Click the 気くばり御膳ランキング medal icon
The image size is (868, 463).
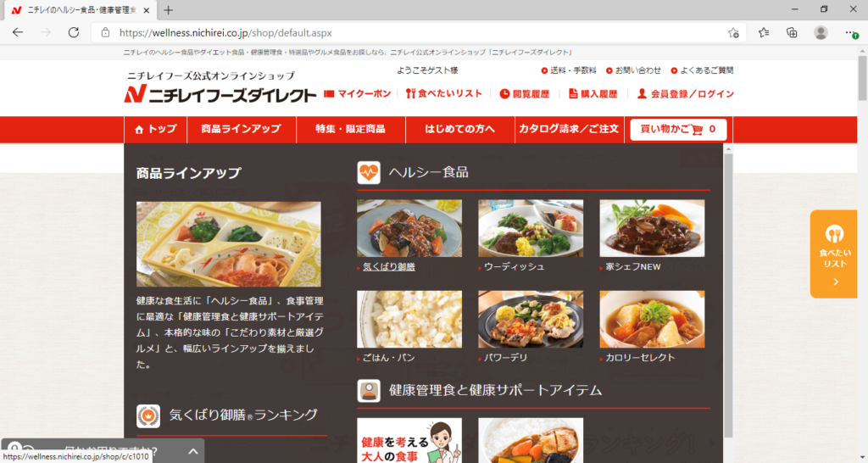[147, 416]
